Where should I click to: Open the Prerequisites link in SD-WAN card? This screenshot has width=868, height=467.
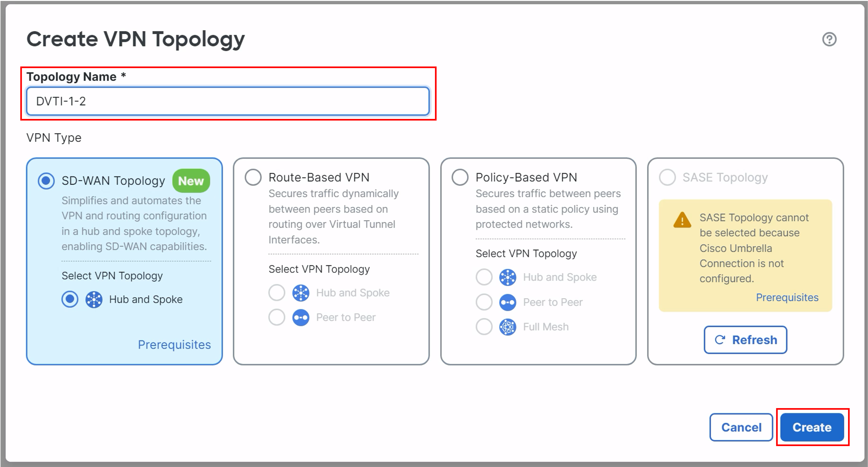click(x=174, y=345)
